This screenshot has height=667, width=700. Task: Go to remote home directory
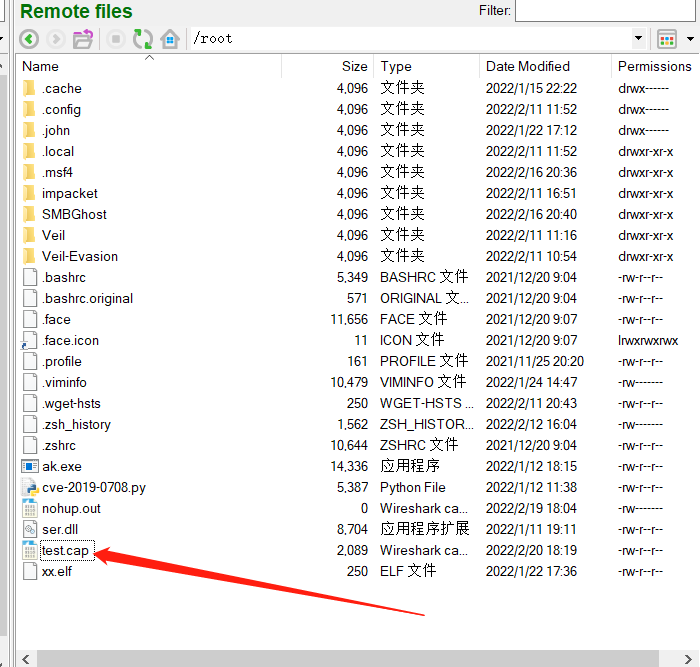(x=170, y=39)
